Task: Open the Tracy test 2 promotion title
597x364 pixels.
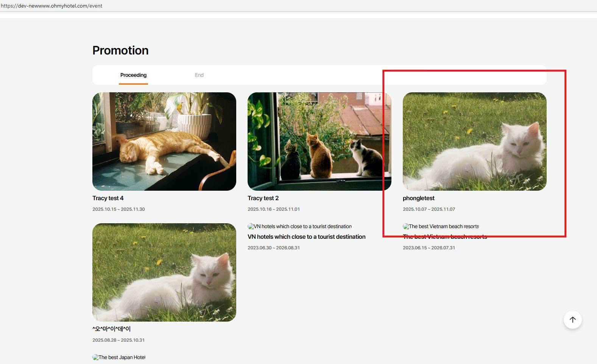Action: coord(263,198)
